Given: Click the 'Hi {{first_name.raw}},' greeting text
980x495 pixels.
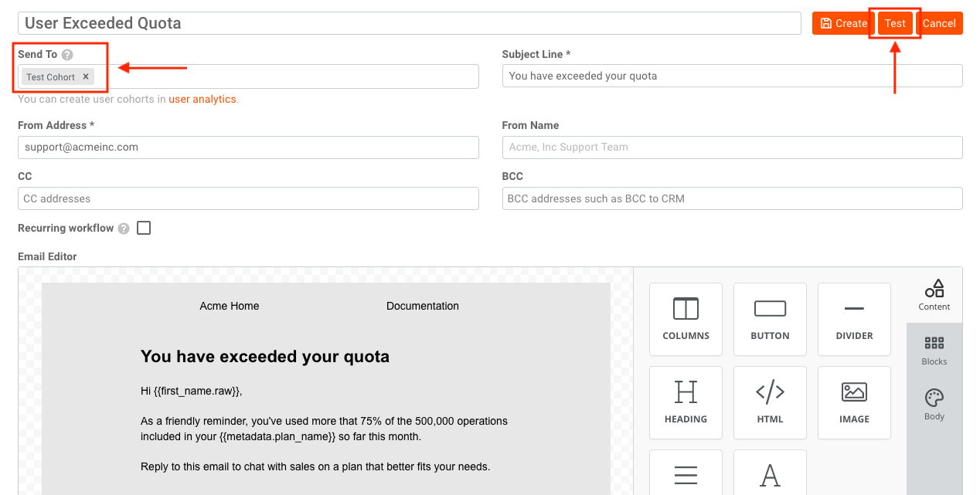Looking at the screenshot, I should (192, 392).
